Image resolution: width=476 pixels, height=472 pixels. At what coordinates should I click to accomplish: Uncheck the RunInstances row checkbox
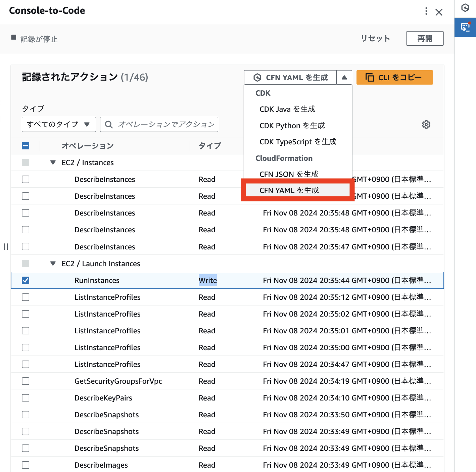(26, 280)
